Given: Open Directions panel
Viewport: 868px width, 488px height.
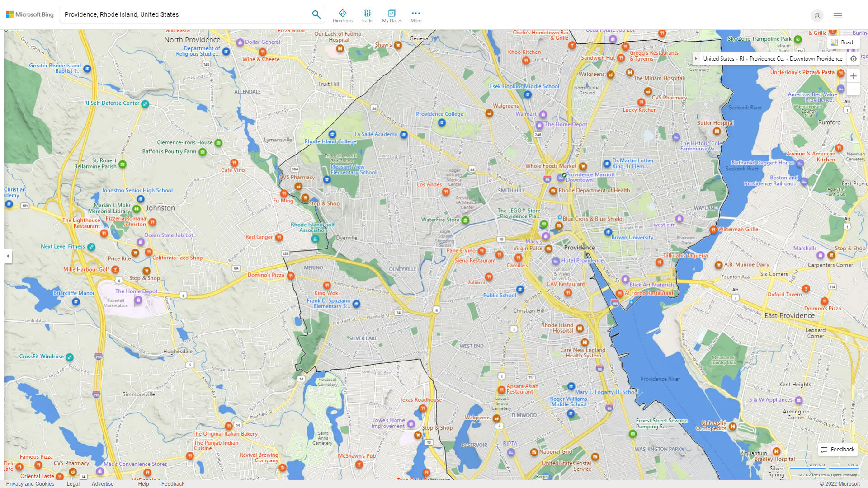Looking at the screenshot, I should 342,16.
